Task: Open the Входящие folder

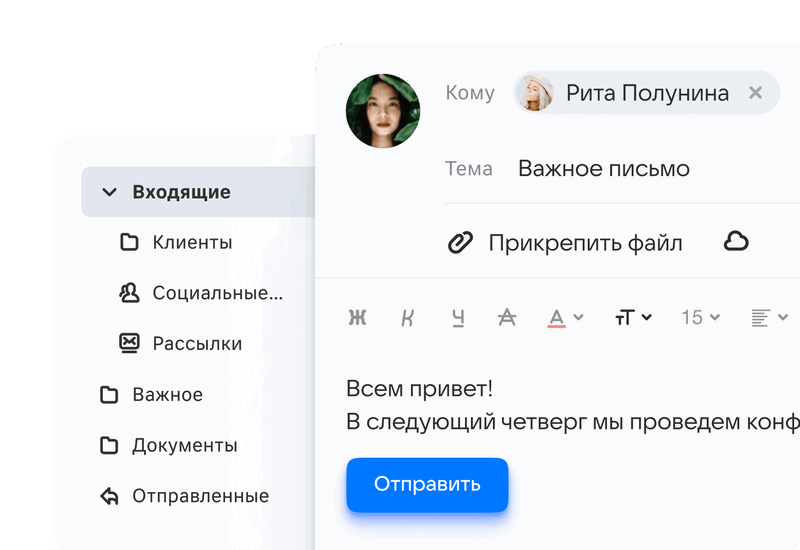Action: tap(198, 192)
